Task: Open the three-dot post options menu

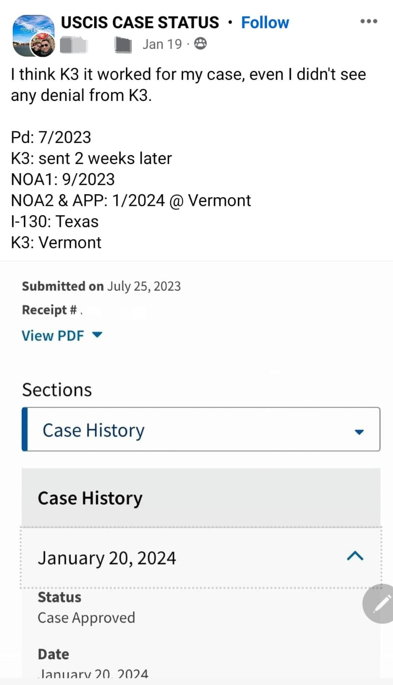Action: click(369, 21)
